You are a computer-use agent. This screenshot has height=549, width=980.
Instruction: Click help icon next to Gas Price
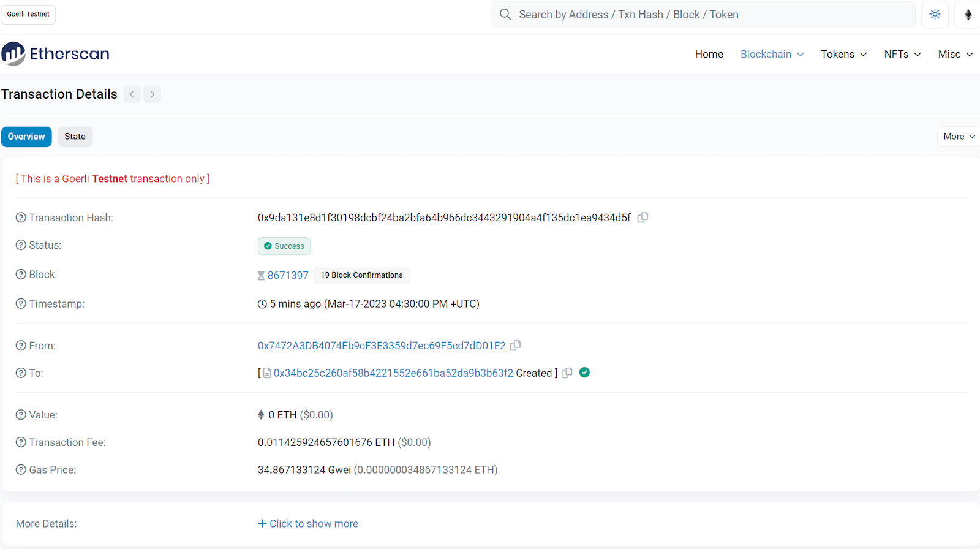[x=21, y=470]
